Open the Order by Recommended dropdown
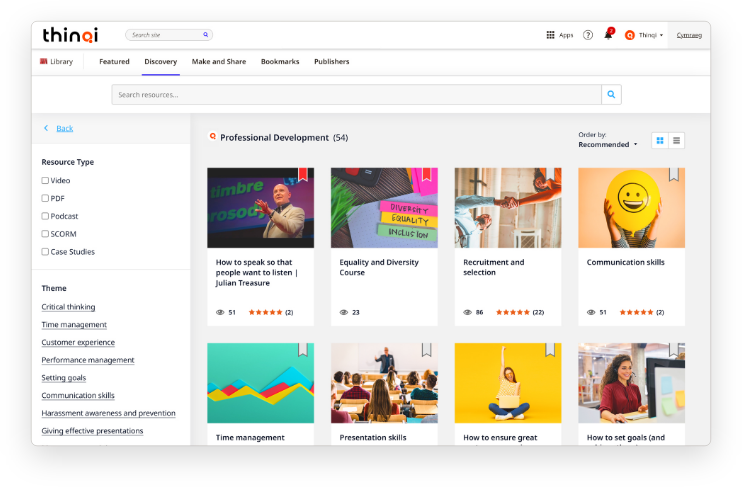The image size is (742, 487). pyautogui.click(x=608, y=144)
